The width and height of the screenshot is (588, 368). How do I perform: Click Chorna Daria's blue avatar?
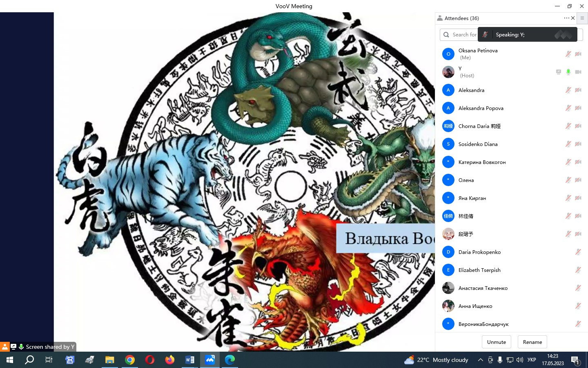(x=448, y=126)
